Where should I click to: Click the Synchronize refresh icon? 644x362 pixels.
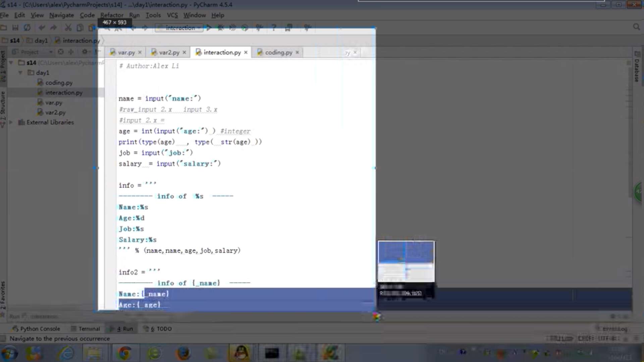point(27,28)
